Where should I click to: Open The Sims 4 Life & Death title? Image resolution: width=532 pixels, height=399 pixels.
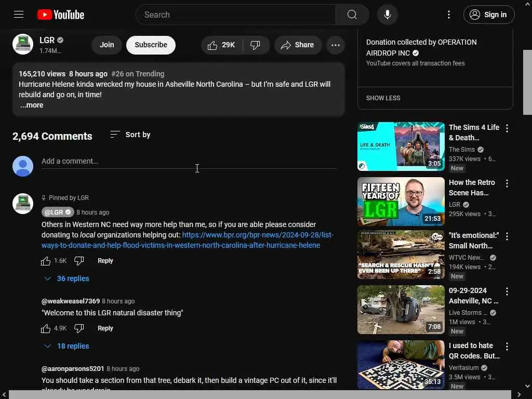pos(474,132)
